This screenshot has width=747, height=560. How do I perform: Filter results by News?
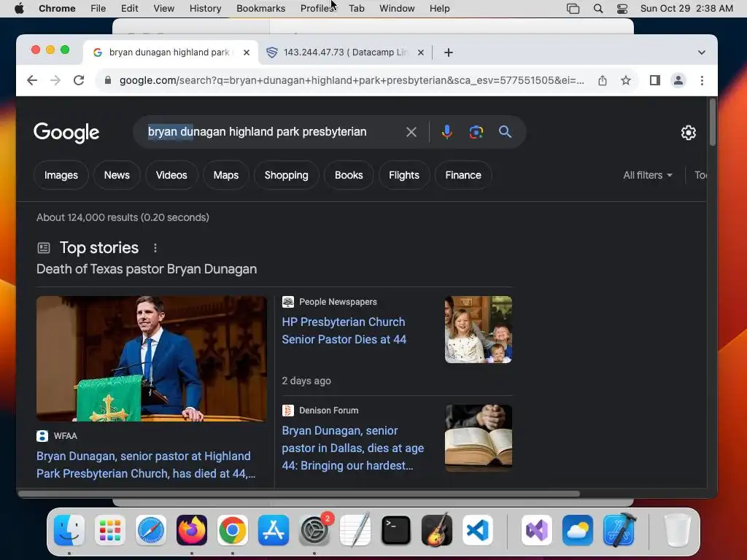tap(117, 175)
